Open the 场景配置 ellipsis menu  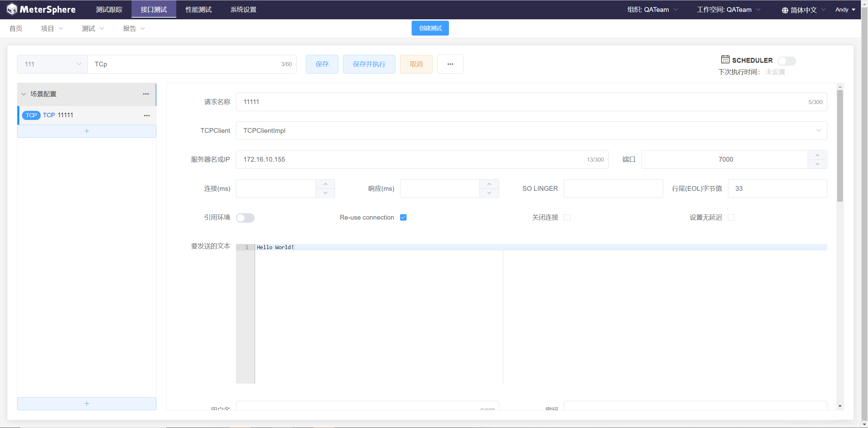[x=146, y=94]
